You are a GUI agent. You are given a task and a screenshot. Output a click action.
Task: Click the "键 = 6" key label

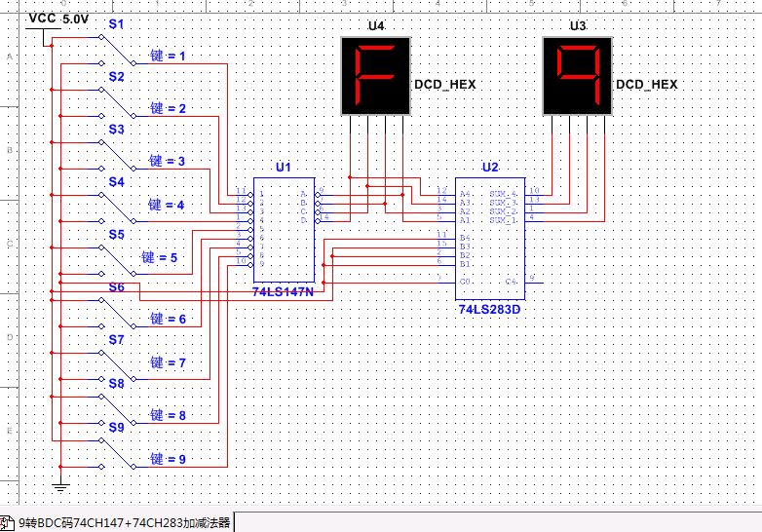[x=167, y=319]
